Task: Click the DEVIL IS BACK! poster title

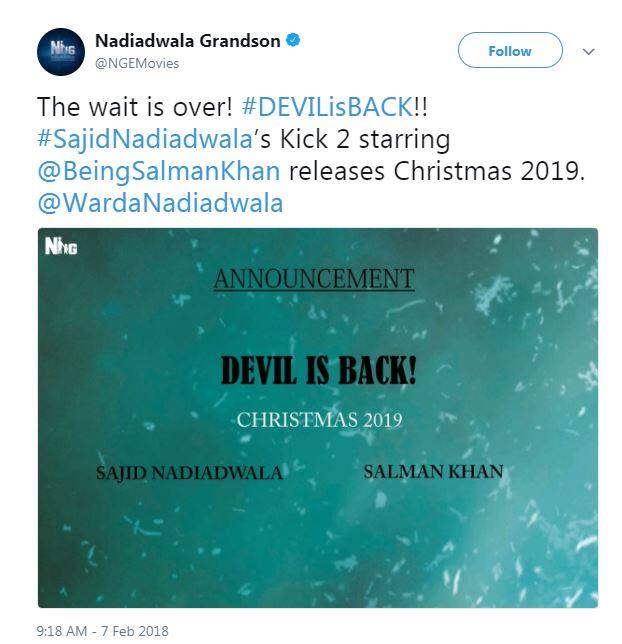Action: [319, 371]
